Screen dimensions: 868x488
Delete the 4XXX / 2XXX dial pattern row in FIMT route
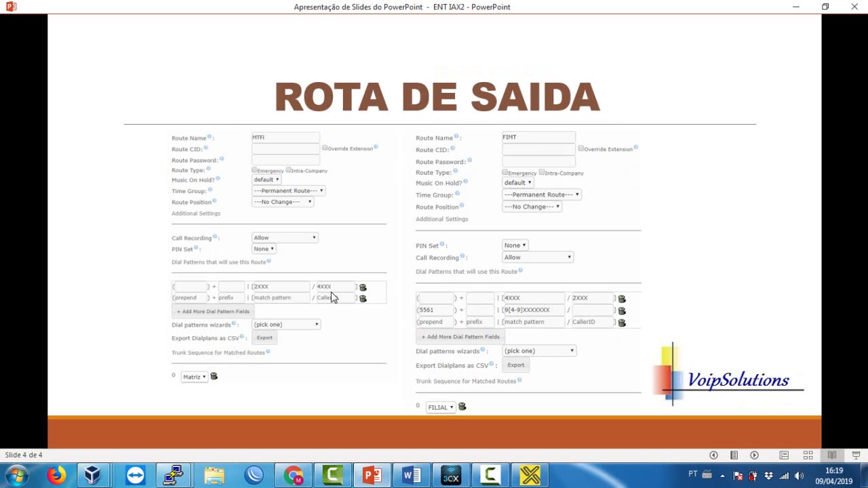tap(622, 299)
